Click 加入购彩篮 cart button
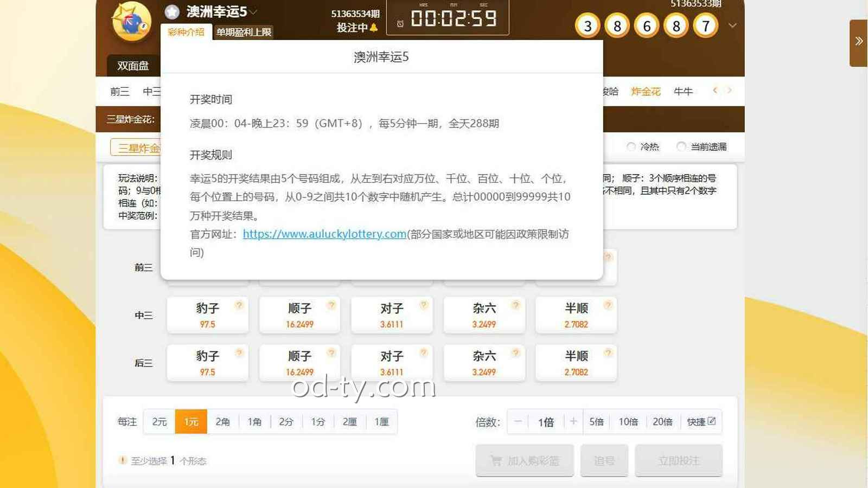This screenshot has width=868, height=488. 525,460
